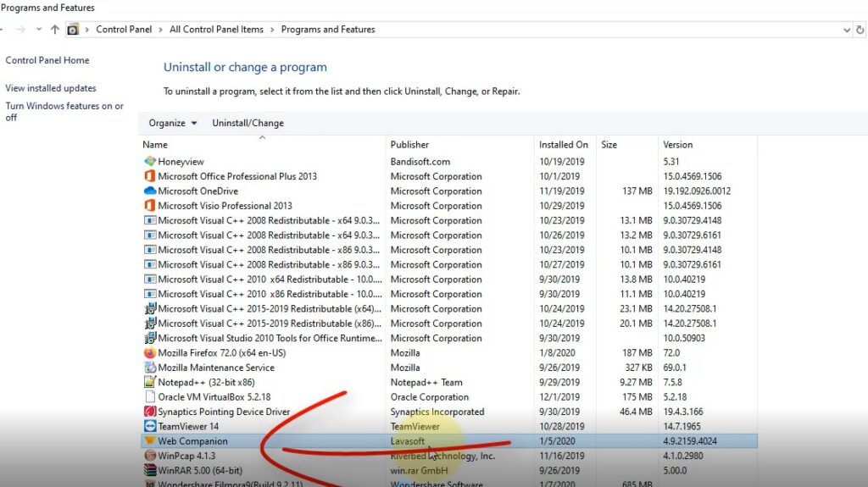Click the Honeyview program icon
Viewport: 868px width, 487px height.
pos(150,162)
